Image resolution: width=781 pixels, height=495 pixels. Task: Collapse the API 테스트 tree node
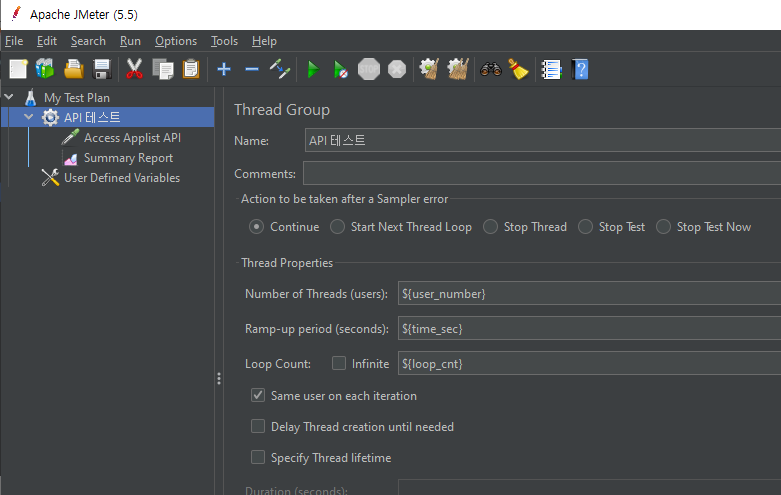pos(28,117)
